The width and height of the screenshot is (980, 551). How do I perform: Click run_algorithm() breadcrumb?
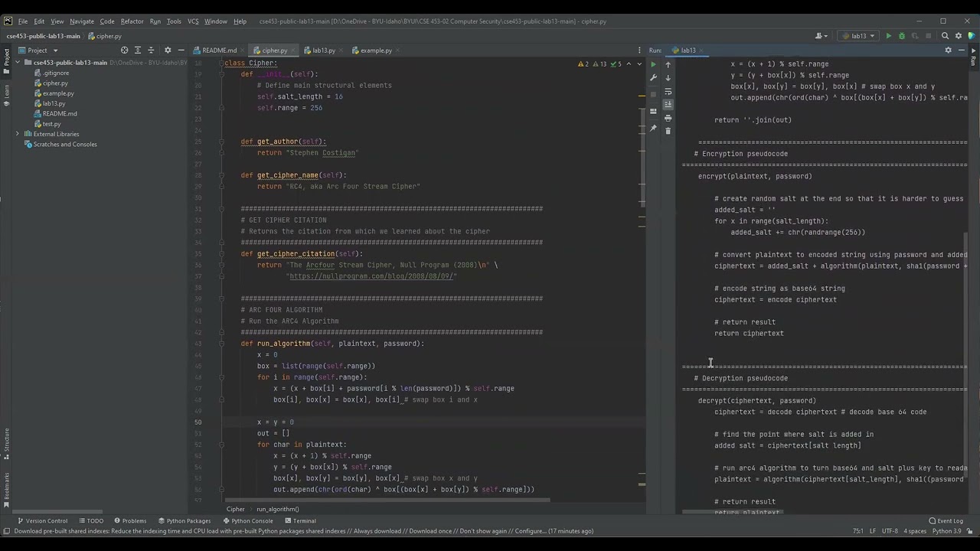(x=278, y=509)
